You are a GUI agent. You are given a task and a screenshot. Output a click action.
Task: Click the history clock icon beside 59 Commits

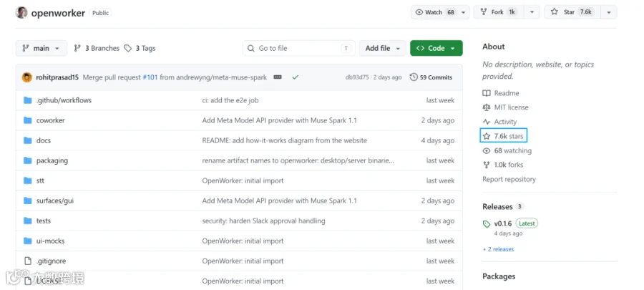click(414, 77)
